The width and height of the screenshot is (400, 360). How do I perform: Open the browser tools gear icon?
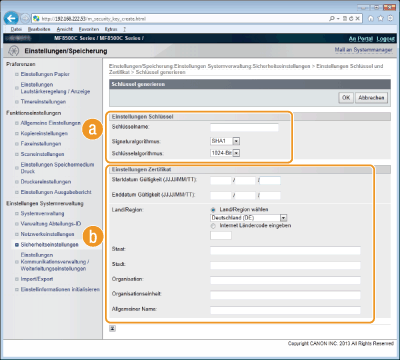pyautogui.click(x=390, y=19)
